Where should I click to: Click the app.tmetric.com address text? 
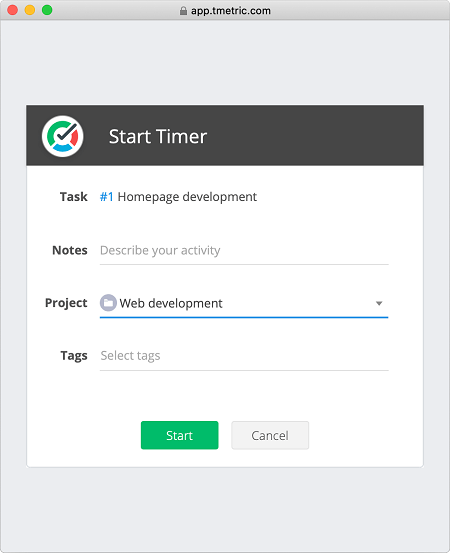tap(231, 11)
